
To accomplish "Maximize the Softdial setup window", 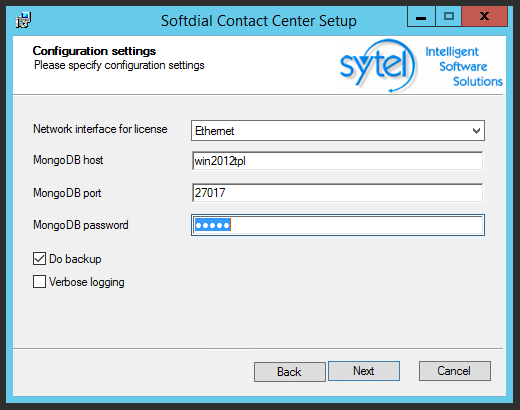I will 449,17.
